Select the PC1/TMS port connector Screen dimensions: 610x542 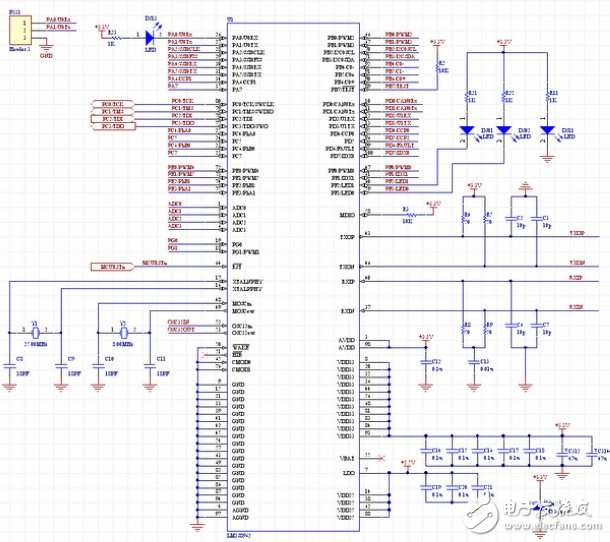tap(110, 112)
